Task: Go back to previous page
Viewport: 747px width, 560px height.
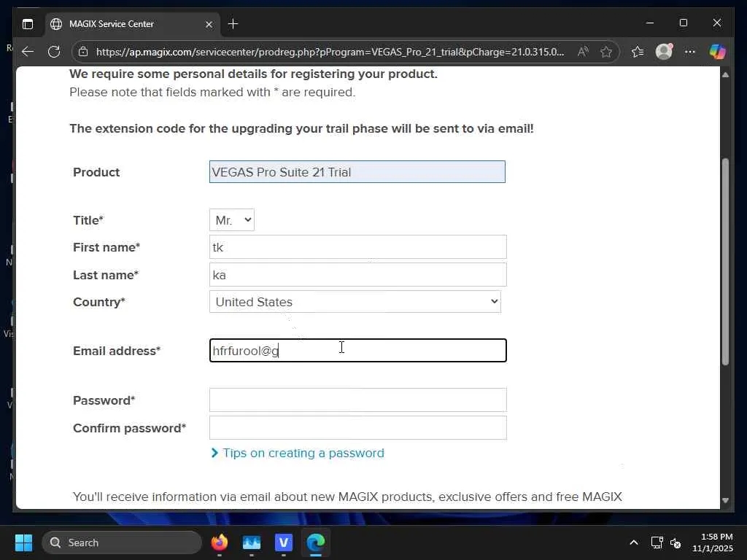Action: (x=28, y=52)
